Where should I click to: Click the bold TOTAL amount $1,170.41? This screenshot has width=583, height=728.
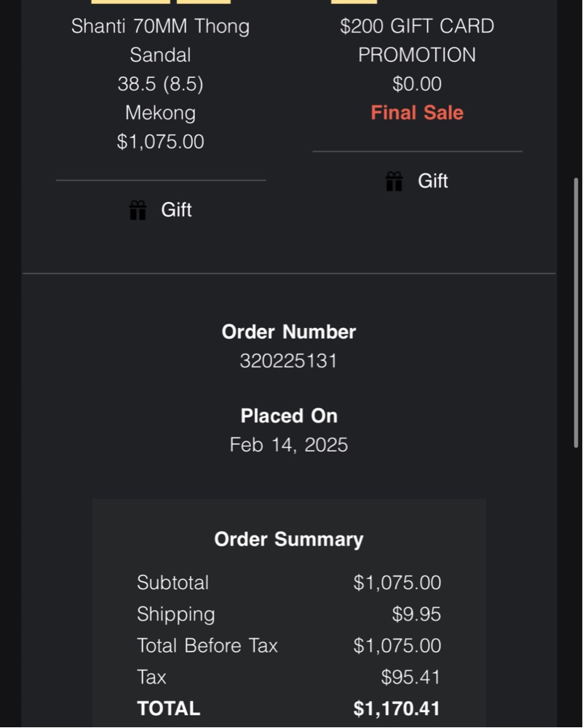(x=397, y=709)
